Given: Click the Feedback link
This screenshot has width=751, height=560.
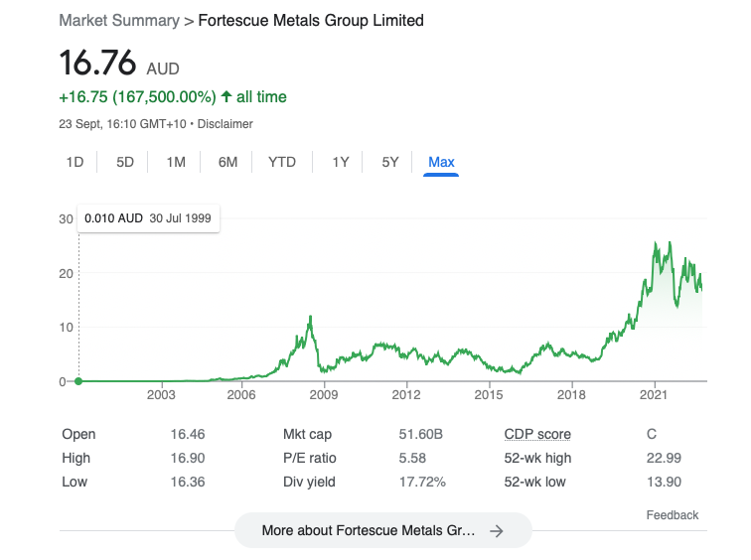Looking at the screenshot, I should (x=672, y=515).
